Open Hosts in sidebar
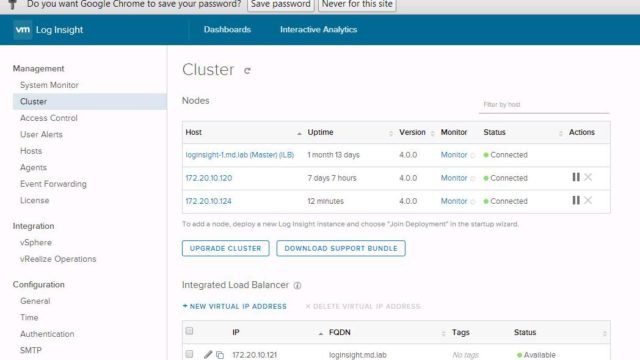The width and height of the screenshot is (640, 360). coord(31,151)
